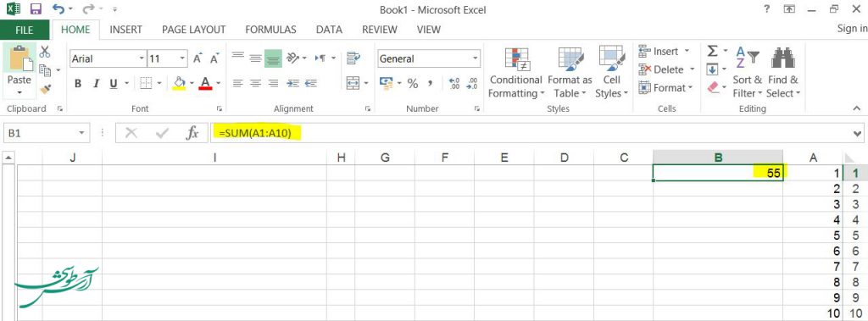Viewport: 868px width, 321px height.
Task: Open the PAGE LAYOUT tab
Action: 194,30
